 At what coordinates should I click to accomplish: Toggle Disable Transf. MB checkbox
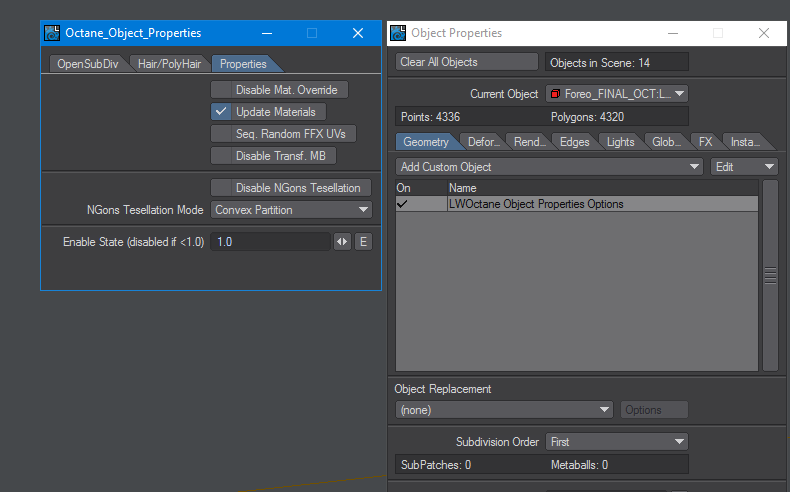tap(274, 156)
